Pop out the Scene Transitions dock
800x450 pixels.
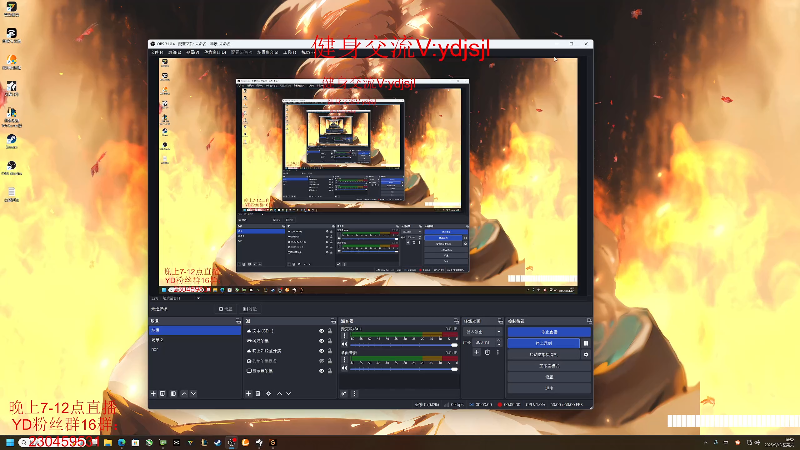[500, 321]
